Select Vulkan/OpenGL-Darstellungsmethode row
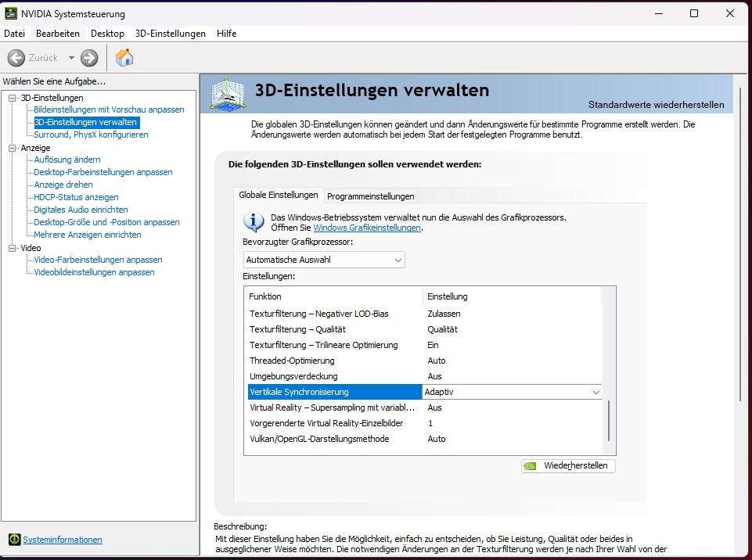 (424, 439)
